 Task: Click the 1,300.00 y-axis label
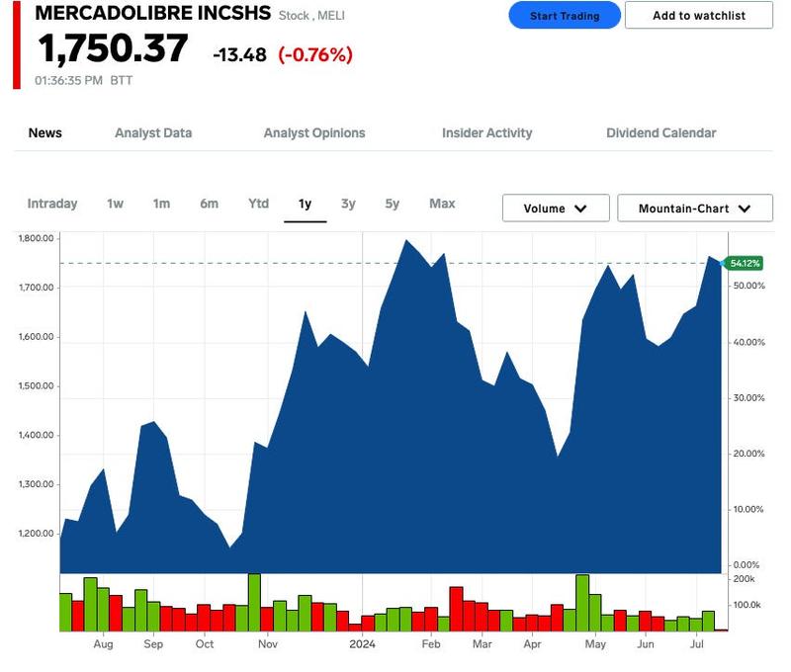[x=36, y=484]
